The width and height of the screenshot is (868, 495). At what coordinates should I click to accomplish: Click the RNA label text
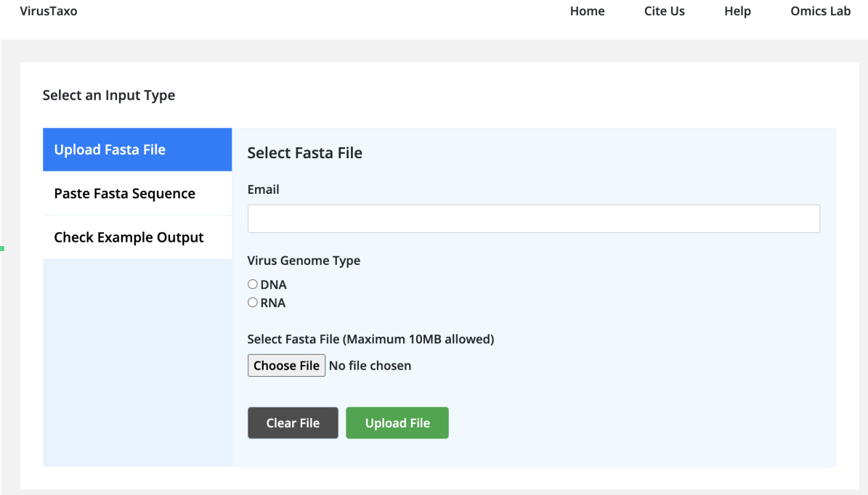click(x=273, y=303)
